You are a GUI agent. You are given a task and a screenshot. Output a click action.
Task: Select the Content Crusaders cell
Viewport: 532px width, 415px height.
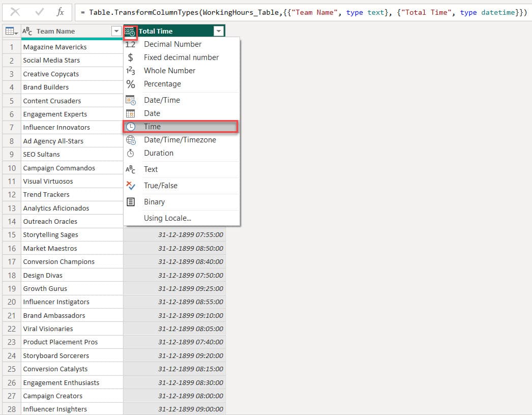tap(72, 101)
